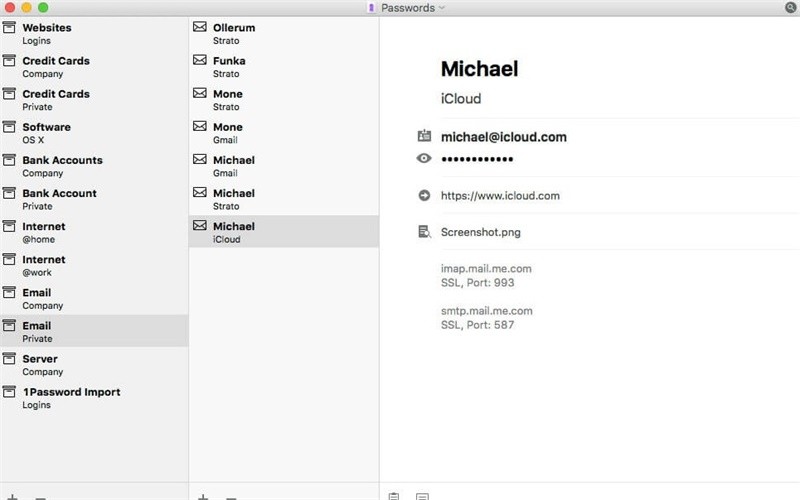Click the envelope icon of Mone Strato
The width and height of the screenshot is (800, 500).
(x=200, y=93)
